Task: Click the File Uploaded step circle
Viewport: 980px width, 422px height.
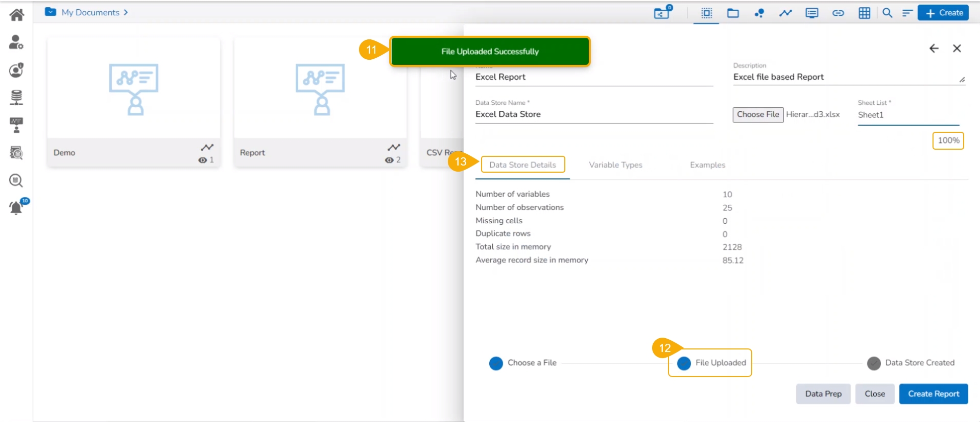Action: (x=684, y=363)
